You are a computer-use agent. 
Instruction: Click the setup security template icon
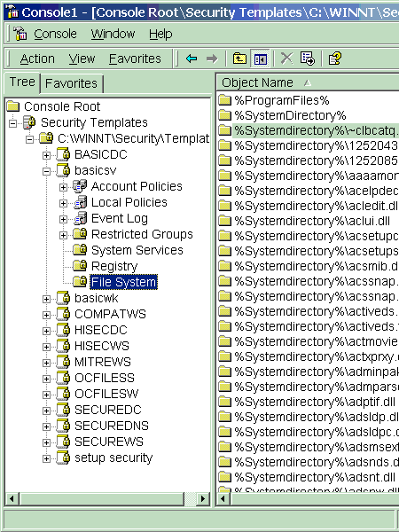click(x=64, y=458)
